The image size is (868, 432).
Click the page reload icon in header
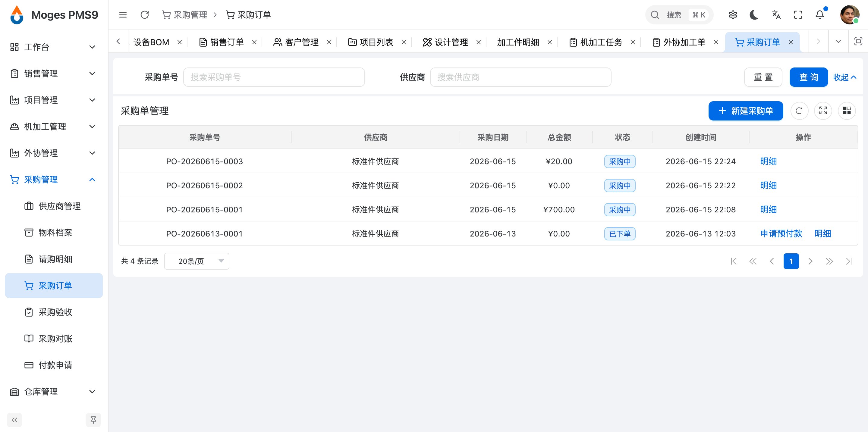click(x=145, y=15)
